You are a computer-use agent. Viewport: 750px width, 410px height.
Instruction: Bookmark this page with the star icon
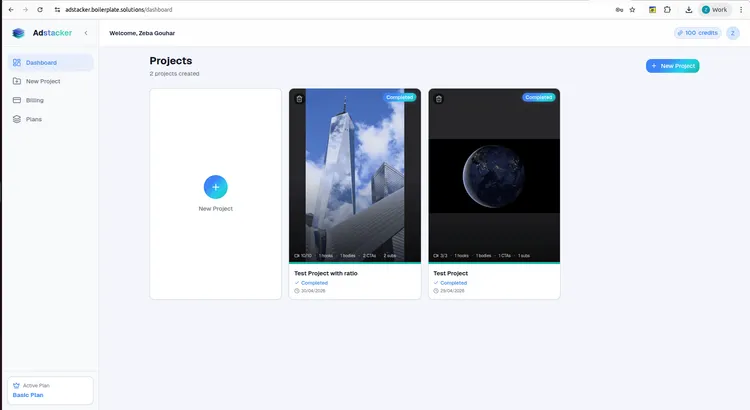coord(632,10)
